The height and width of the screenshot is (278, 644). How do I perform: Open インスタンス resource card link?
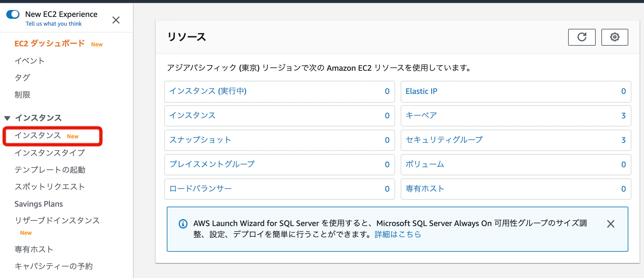click(x=193, y=116)
